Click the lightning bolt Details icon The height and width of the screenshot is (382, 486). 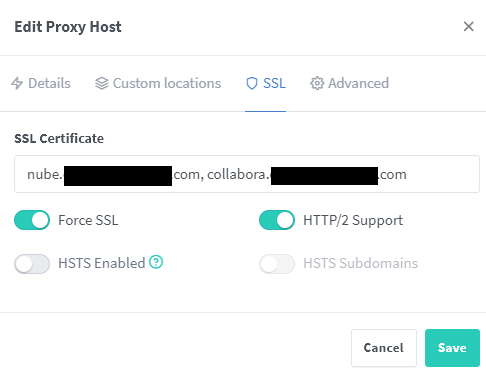(17, 83)
